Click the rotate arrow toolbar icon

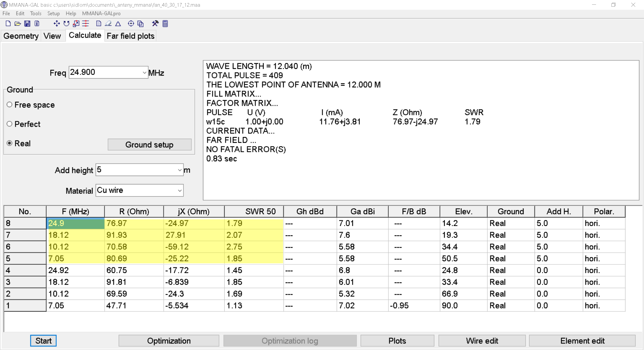point(66,24)
